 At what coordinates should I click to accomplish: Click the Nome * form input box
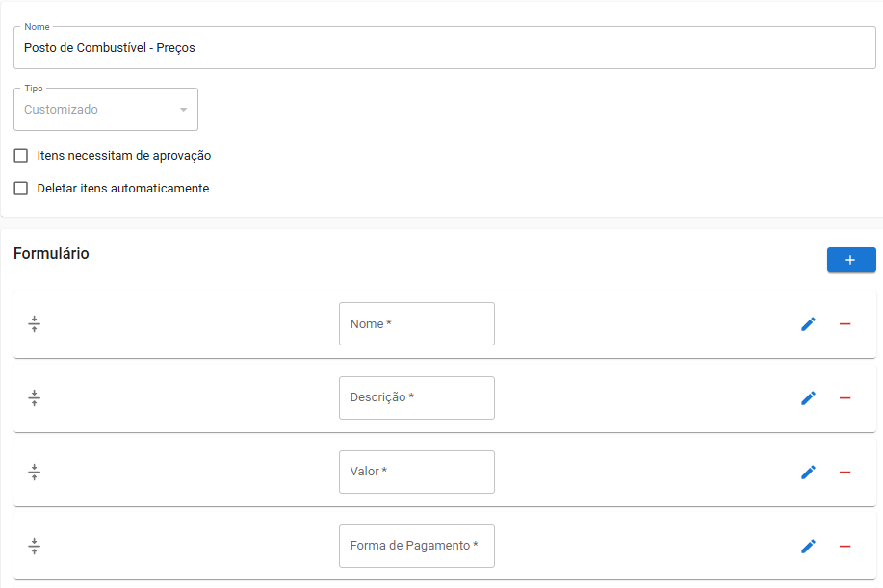(417, 324)
